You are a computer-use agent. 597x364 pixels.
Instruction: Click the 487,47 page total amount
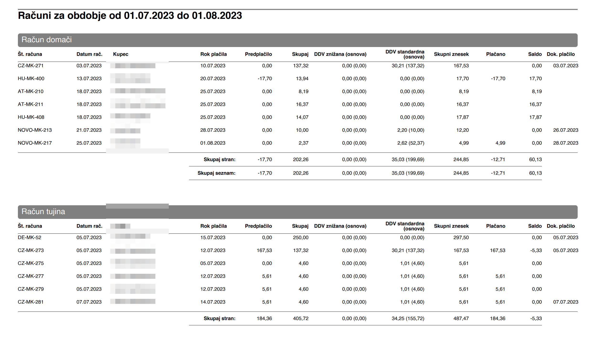461,318
